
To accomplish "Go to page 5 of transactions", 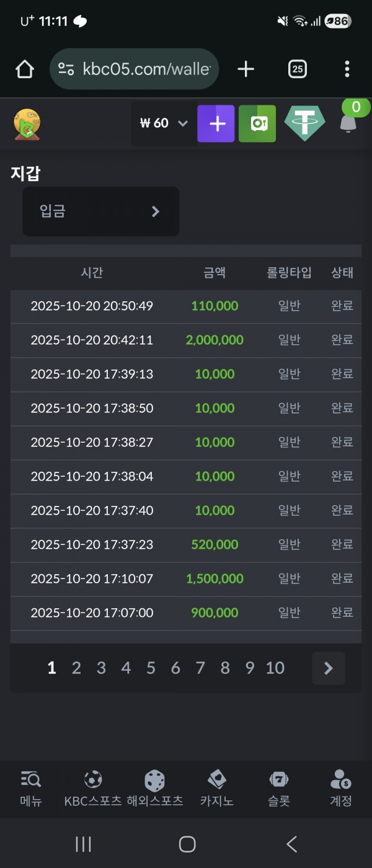I will coord(151,668).
